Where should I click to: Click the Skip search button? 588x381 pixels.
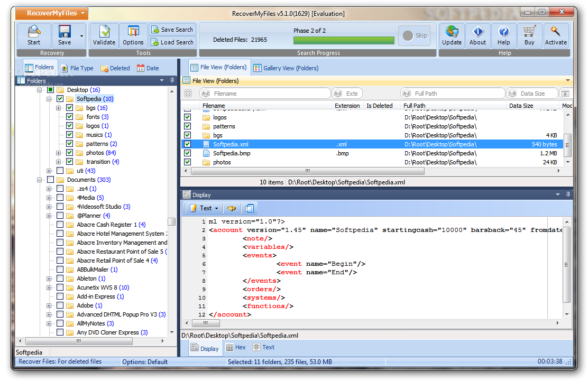(x=415, y=35)
